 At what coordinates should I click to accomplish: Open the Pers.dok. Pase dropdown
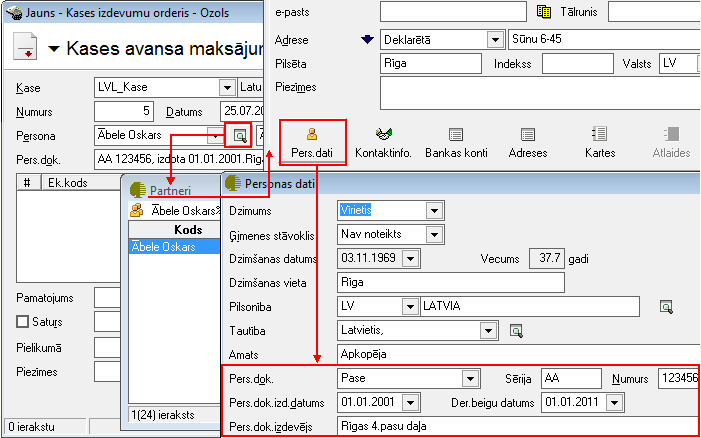click(470, 379)
